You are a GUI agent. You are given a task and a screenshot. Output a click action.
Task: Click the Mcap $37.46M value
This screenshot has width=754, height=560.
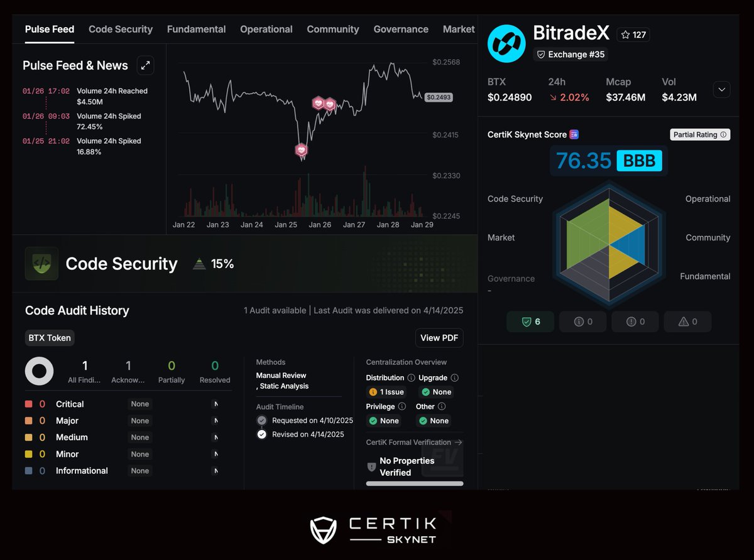(x=626, y=97)
